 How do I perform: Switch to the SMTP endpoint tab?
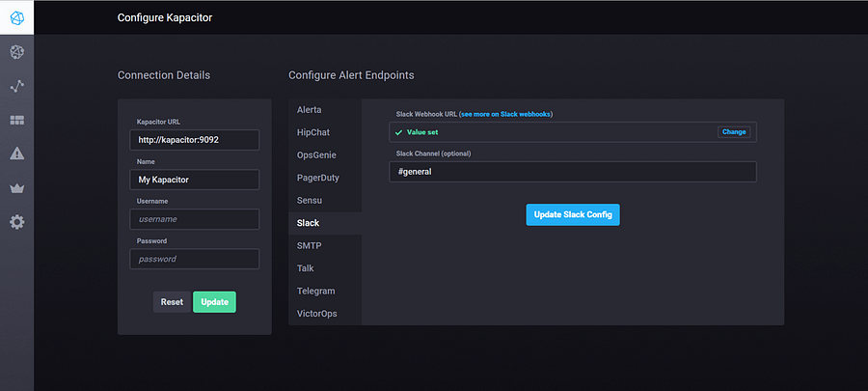point(309,246)
